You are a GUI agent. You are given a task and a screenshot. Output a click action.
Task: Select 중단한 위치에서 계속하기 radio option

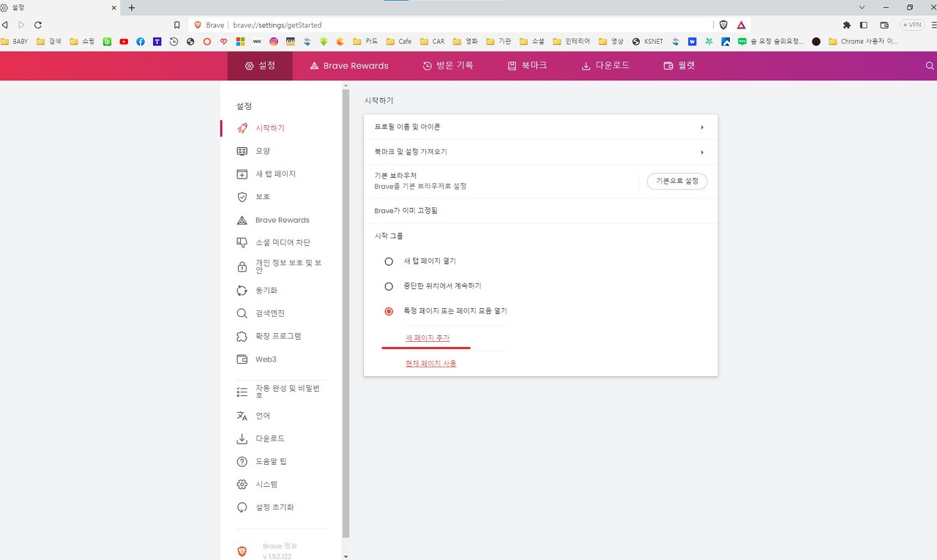[389, 286]
